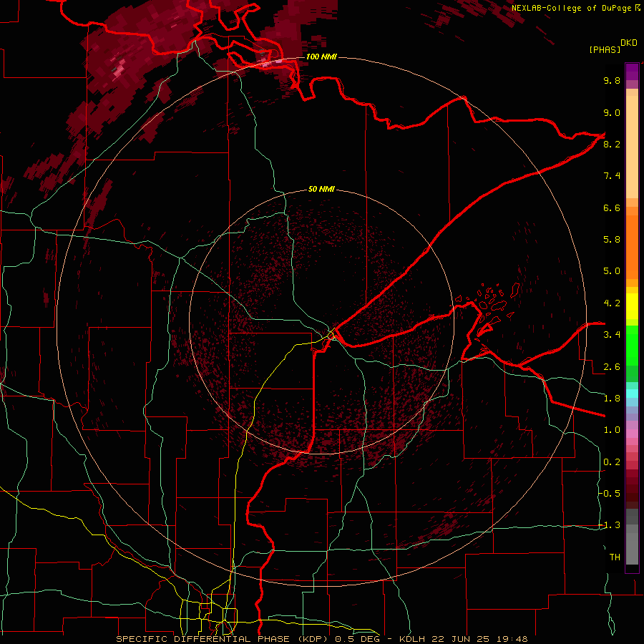644x644 pixels.
Task: Select the 5.8 legend value
Action: tap(612, 240)
